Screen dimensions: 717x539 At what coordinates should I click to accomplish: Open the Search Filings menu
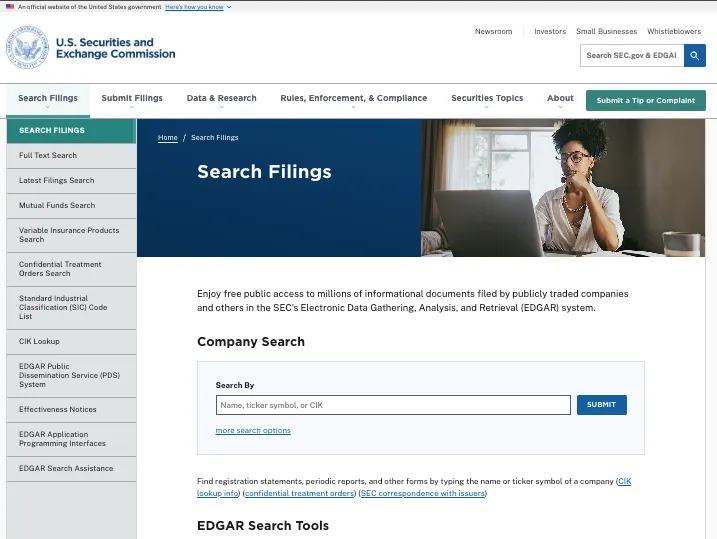(48, 101)
